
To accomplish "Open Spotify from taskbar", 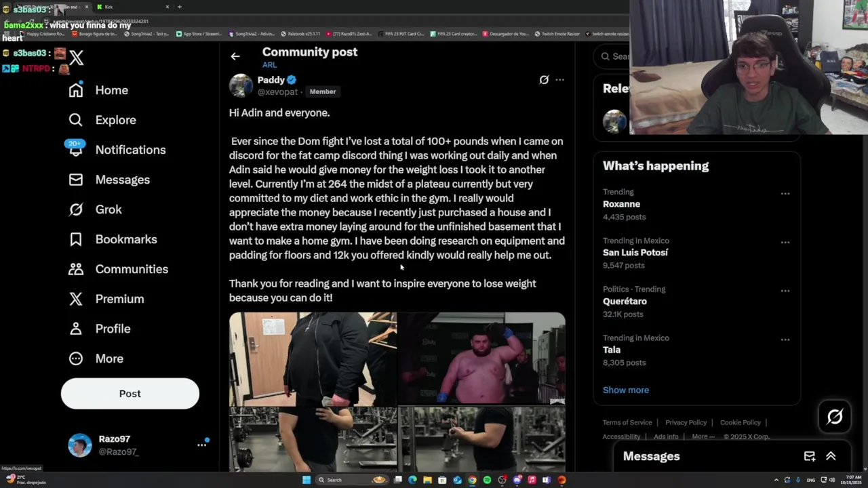I will (487, 480).
